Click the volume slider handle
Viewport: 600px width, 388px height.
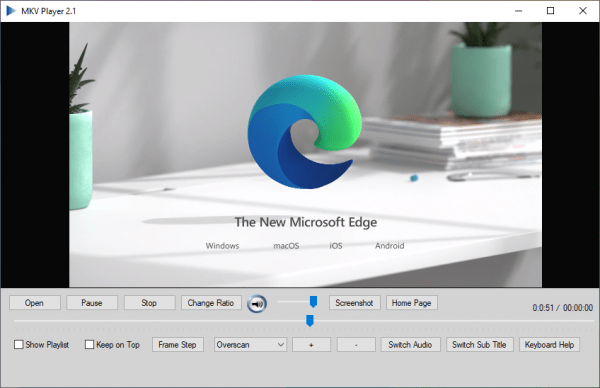(313, 302)
